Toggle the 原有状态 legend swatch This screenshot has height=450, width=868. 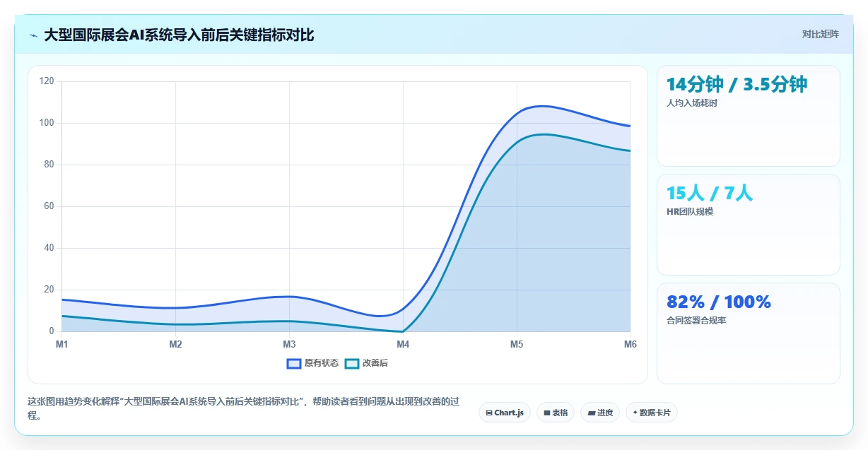pos(294,363)
